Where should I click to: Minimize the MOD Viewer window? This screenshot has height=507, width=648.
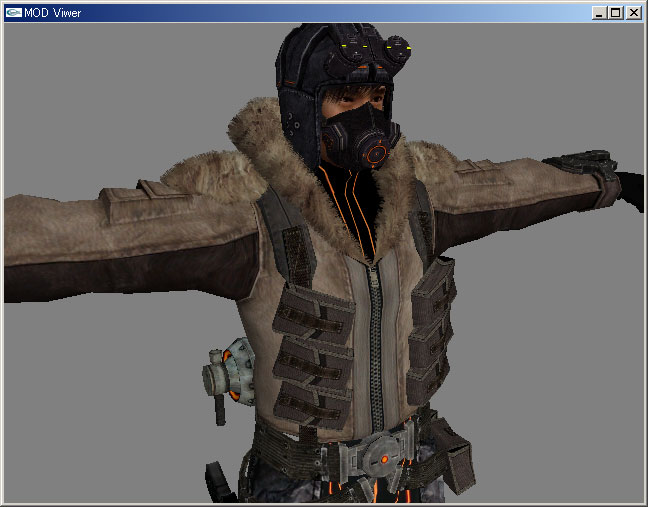click(599, 13)
